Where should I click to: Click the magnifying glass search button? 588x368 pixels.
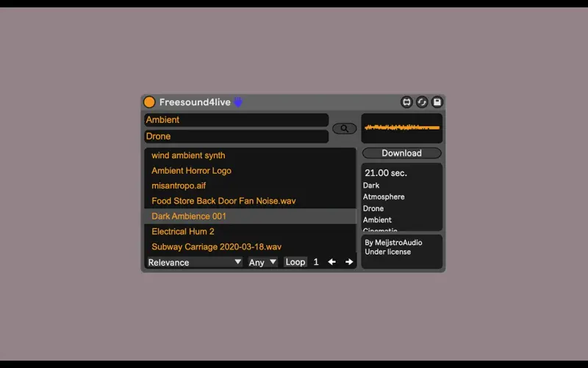click(344, 128)
